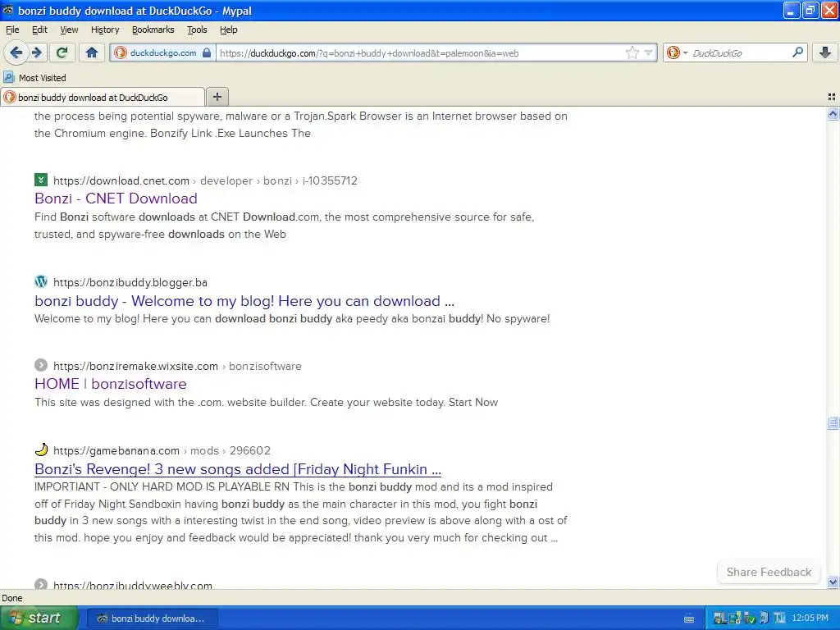Click the bonziremake.wixsite.com URL text

pyautogui.click(x=135, y=367)
